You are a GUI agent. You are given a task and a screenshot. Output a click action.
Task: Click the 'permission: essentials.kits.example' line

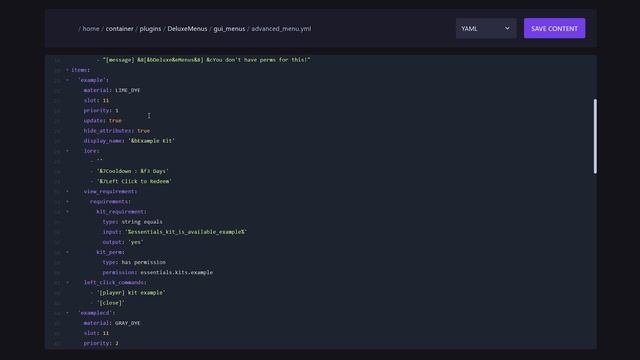tap(158, 272)
